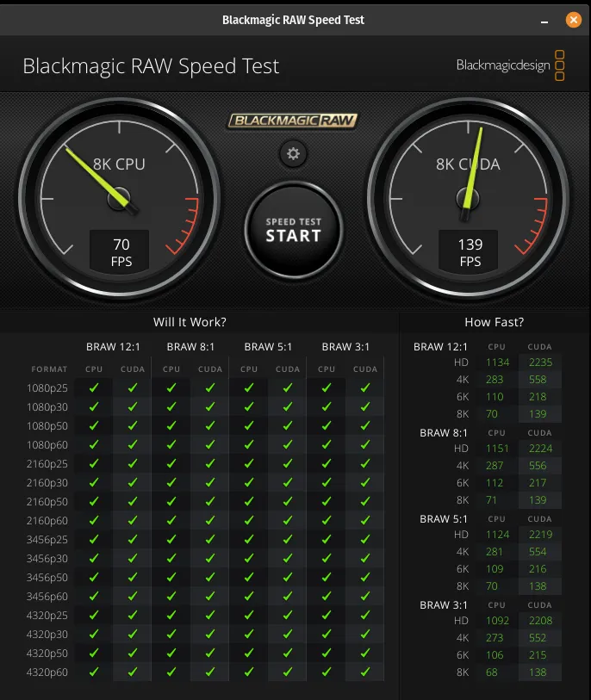Click the Blackmagicdesign logo

(x=510, y=65)
